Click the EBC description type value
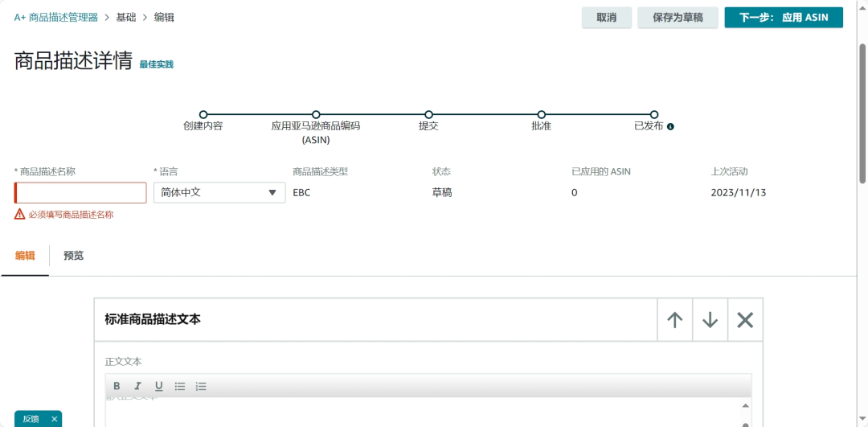868x427 pixels. tap(301, 193)
